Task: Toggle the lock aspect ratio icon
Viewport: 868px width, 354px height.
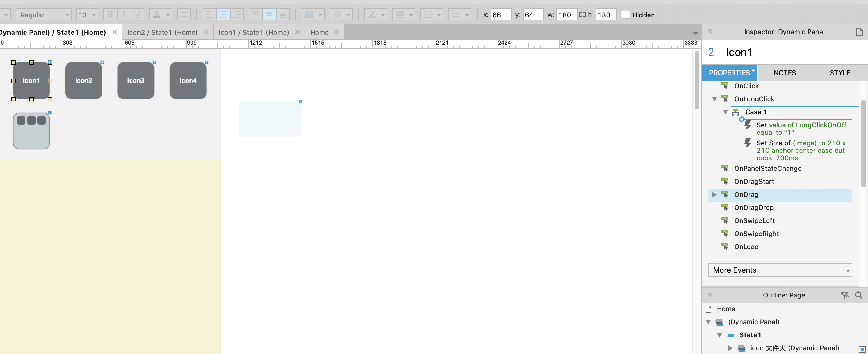Action: pyautogui.click(x=582, y=15)
